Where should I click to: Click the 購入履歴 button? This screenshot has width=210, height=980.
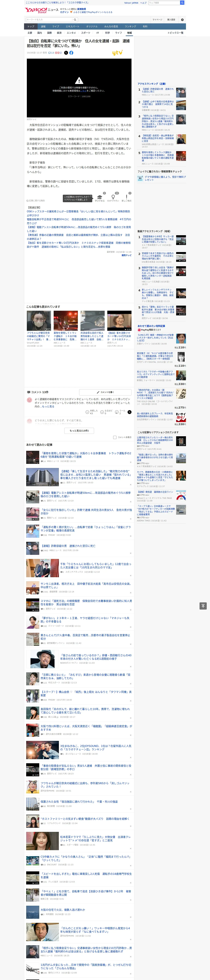tap(171, 20)
